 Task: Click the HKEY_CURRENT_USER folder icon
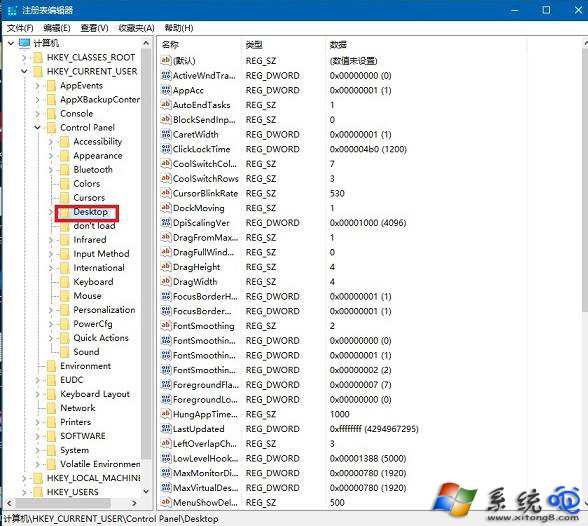(38, 72)
